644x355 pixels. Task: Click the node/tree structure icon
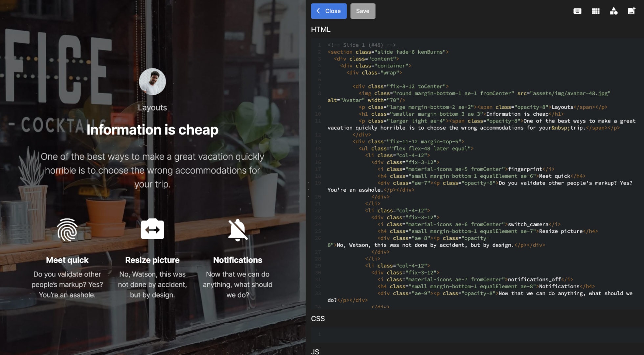(x=613, y=11)
